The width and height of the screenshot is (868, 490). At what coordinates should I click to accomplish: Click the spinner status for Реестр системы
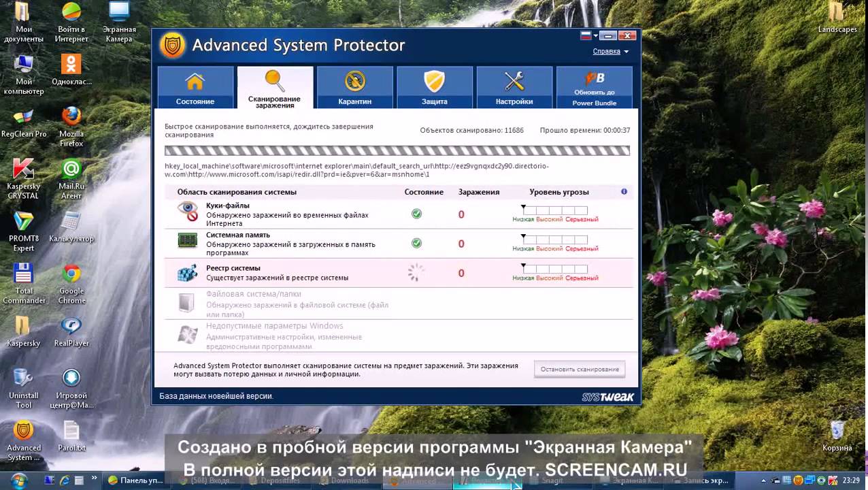tap(416, 273)
